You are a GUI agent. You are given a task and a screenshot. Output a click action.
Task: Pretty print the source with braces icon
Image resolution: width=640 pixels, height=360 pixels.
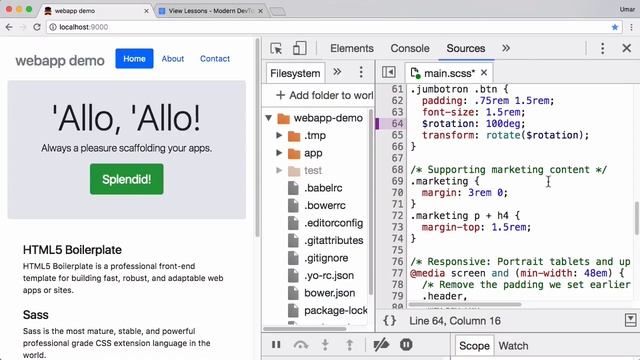[x=389, y=320]
